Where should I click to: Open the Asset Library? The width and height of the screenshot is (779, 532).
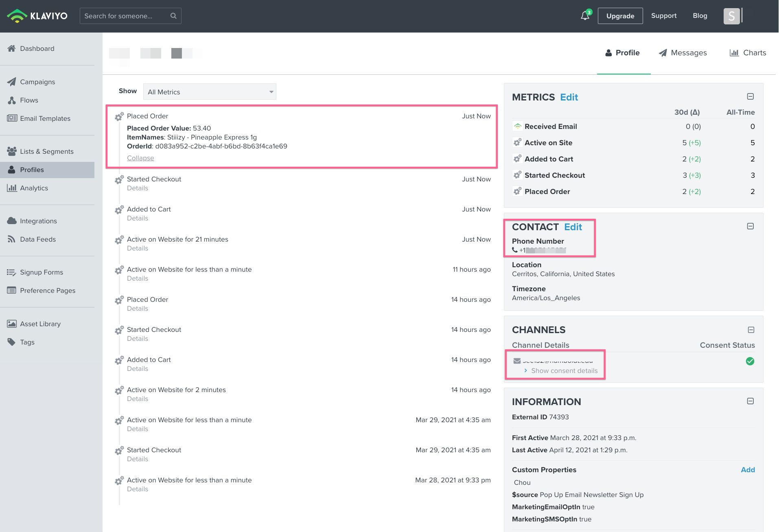coord(40,324)
